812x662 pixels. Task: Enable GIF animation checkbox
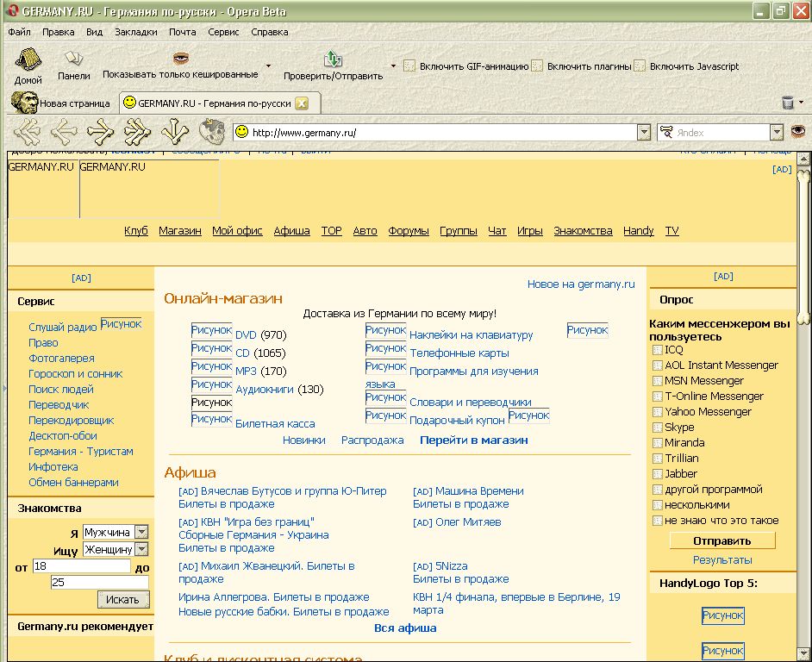pyautogui.click(x=409, y=66)
